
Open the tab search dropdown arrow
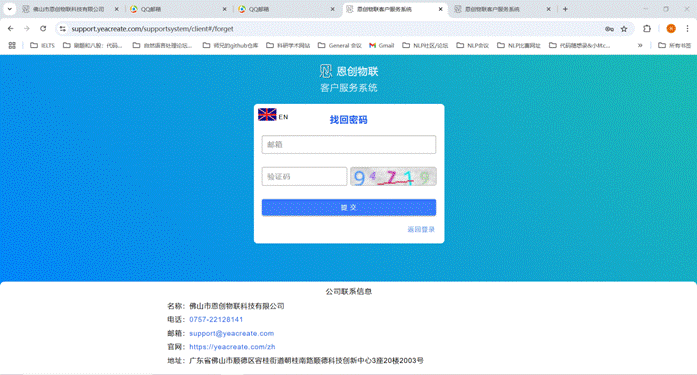pyautogui.click(x=9, y=9)
